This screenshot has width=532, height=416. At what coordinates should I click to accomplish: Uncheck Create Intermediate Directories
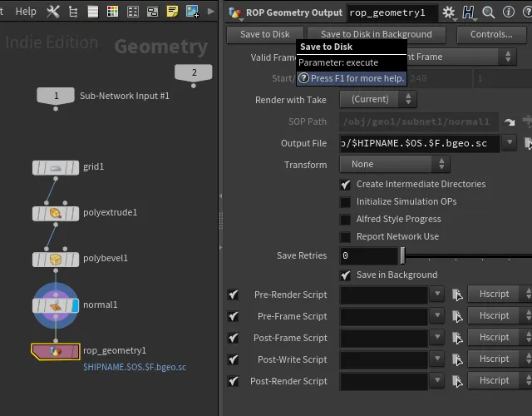(x=346, y=185)
